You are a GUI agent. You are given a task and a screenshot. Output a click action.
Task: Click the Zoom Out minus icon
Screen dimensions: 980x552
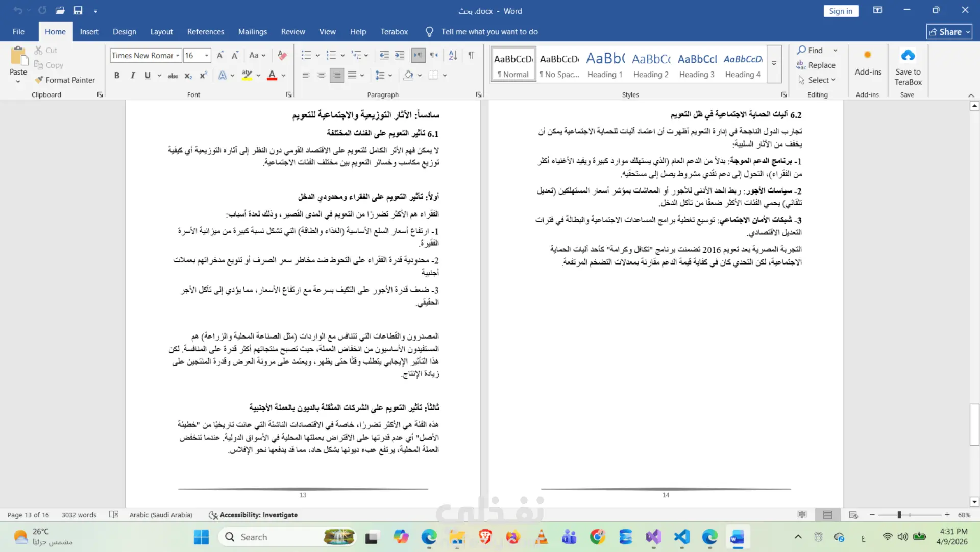click(872, 515)
